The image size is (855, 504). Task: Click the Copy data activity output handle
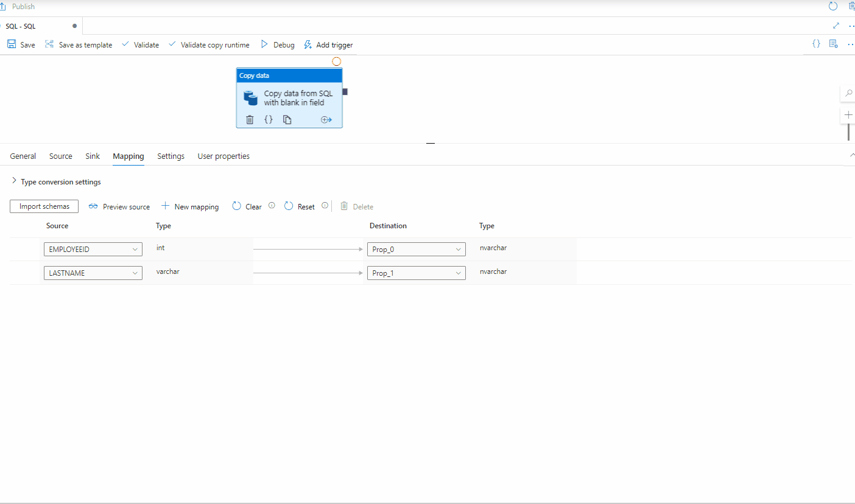point(345,92)
